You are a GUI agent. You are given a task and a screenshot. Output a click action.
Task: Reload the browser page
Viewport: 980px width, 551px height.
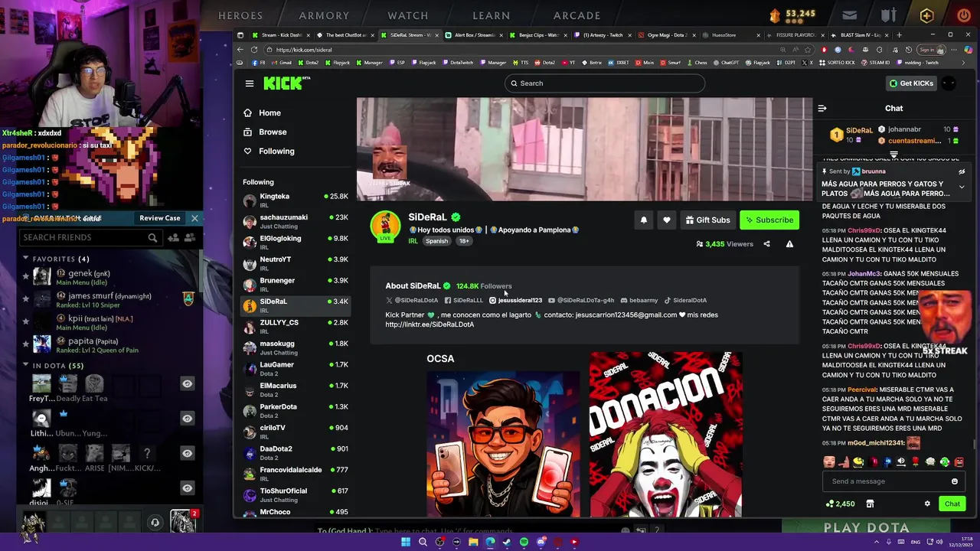pyautogui.click(x=254, y=50)
